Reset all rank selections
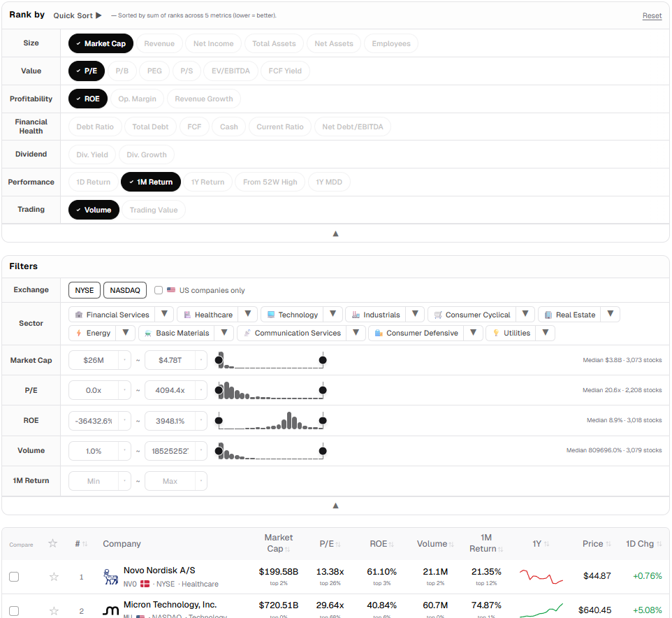Image resolution: width=672 pixels, height=618 pixels. point(652,16)
